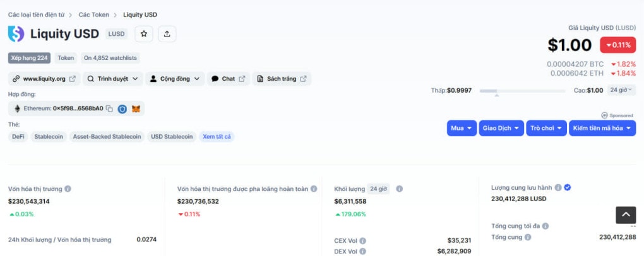The image size is (644, 256).
Task: Expand Cộng đồng community dropdown
Action: coord(175,79)
